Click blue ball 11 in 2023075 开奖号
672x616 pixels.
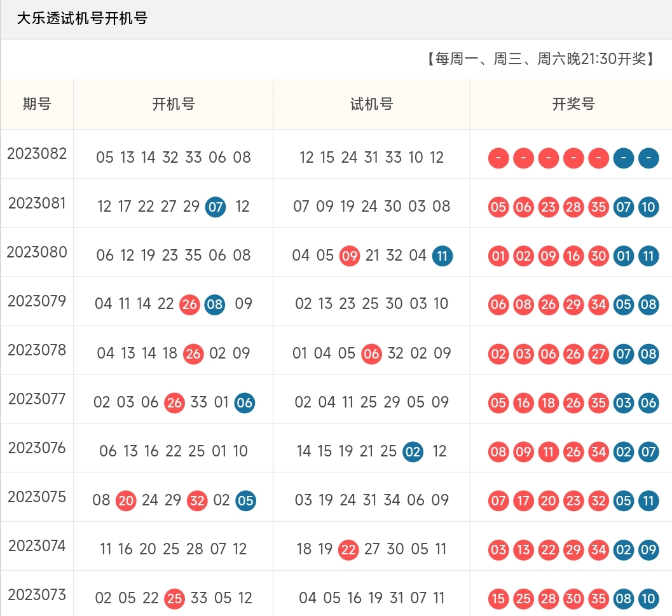click(648, 500)
